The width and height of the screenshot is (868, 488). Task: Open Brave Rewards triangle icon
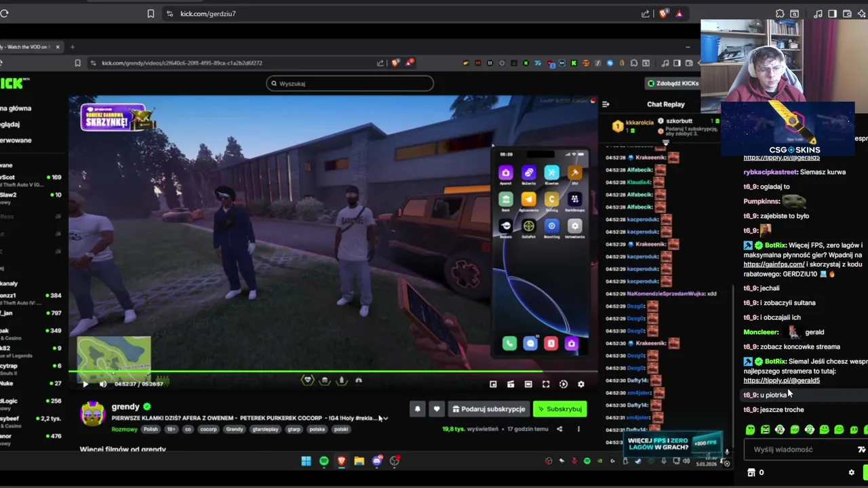pyautogui.click(x=679, y=14)
